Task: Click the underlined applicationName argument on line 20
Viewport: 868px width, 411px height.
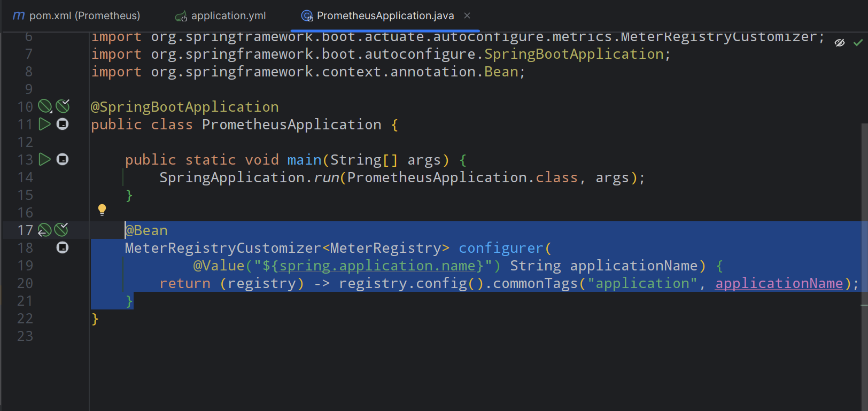Action: coord(779,283)
